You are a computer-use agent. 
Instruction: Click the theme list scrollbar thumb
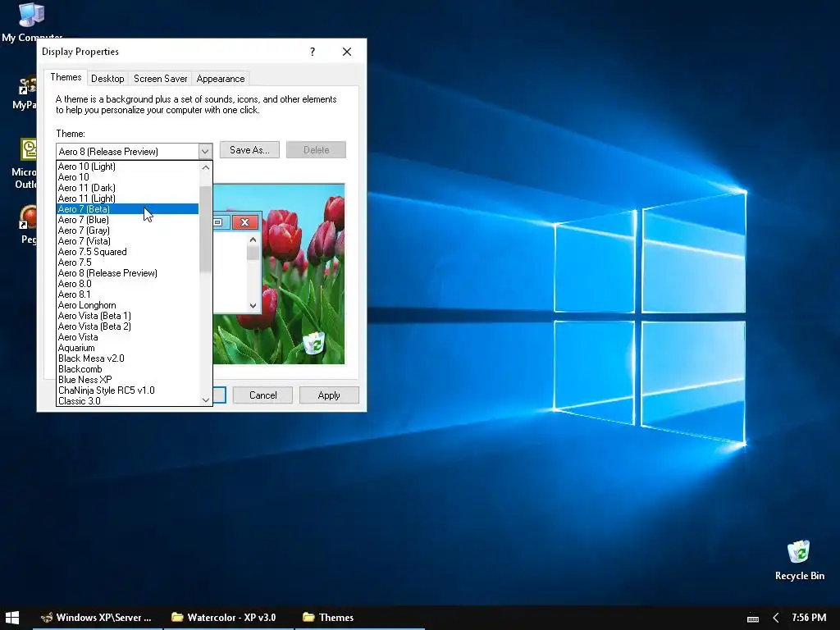(205, 230)
